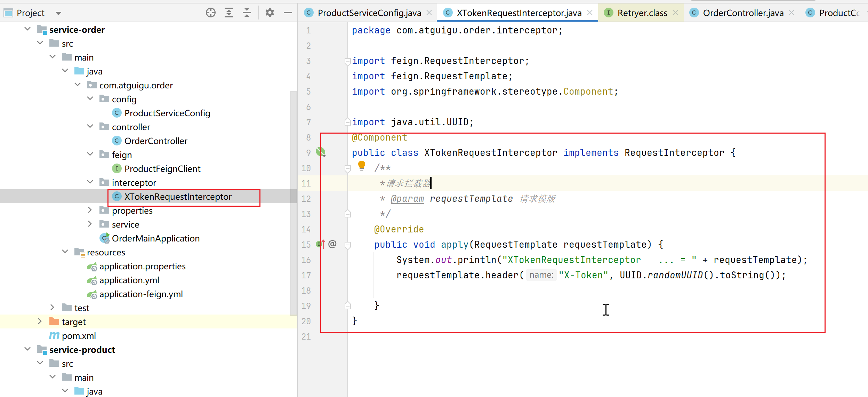Toggle the fold marker on the apply method line
Screen dimensions: 868x397
pos(347,245)
